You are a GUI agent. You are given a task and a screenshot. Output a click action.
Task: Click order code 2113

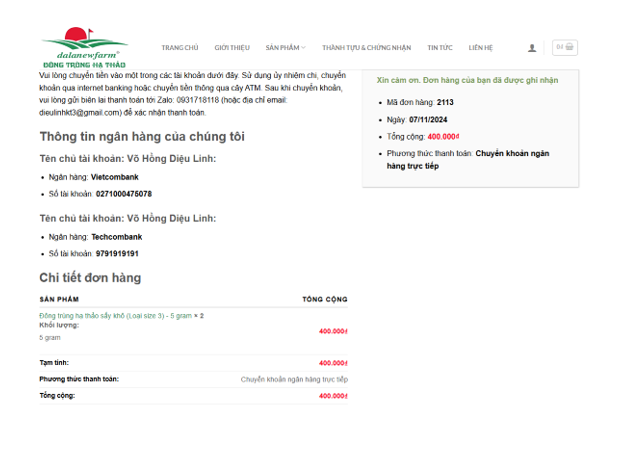[x=445, y=102]
